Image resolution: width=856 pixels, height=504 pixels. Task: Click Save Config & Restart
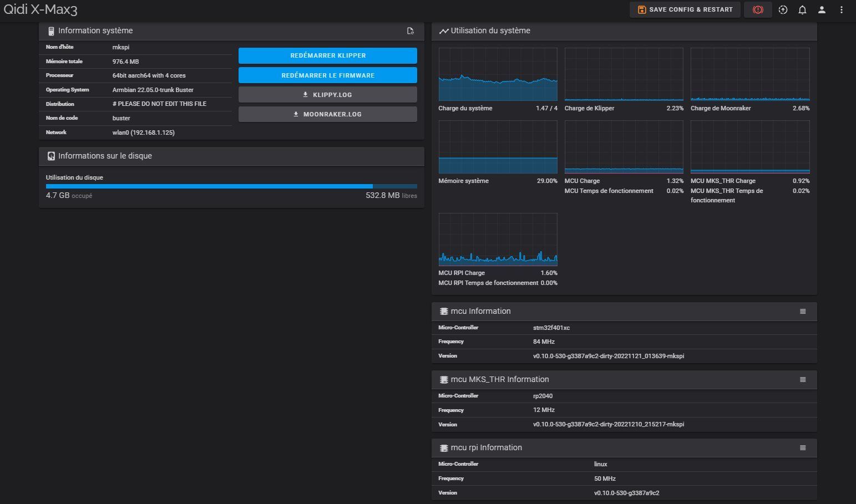tap(685, 10)
